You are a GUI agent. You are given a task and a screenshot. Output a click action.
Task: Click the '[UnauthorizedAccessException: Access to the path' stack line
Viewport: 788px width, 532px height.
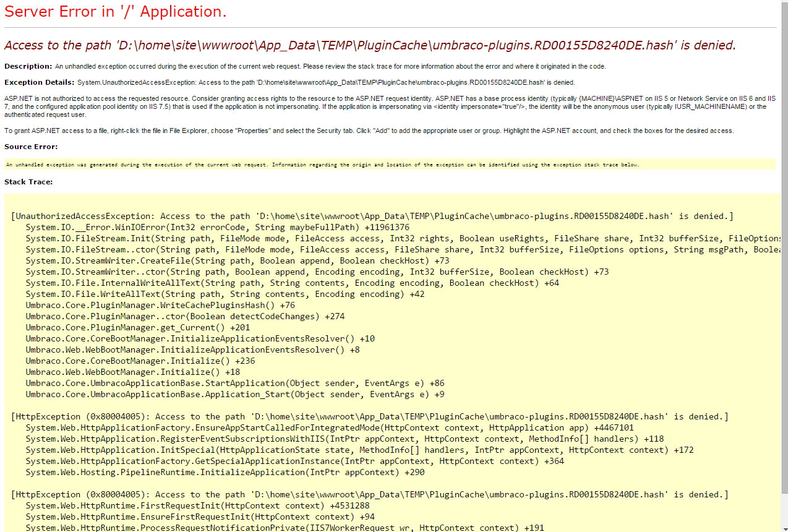tap(372, 216)
